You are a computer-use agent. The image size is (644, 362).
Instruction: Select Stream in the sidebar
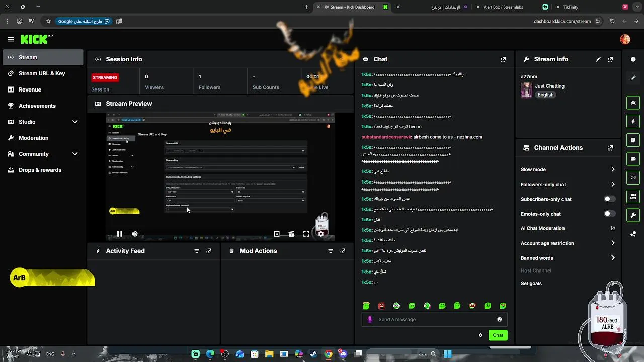[x=43, y=57]
